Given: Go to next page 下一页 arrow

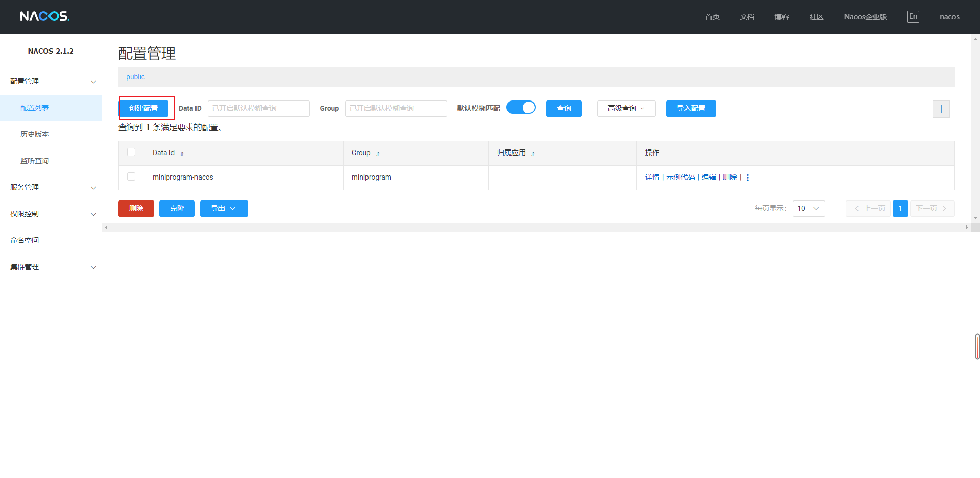Looking at the screenshot, I should click(932, 208).
